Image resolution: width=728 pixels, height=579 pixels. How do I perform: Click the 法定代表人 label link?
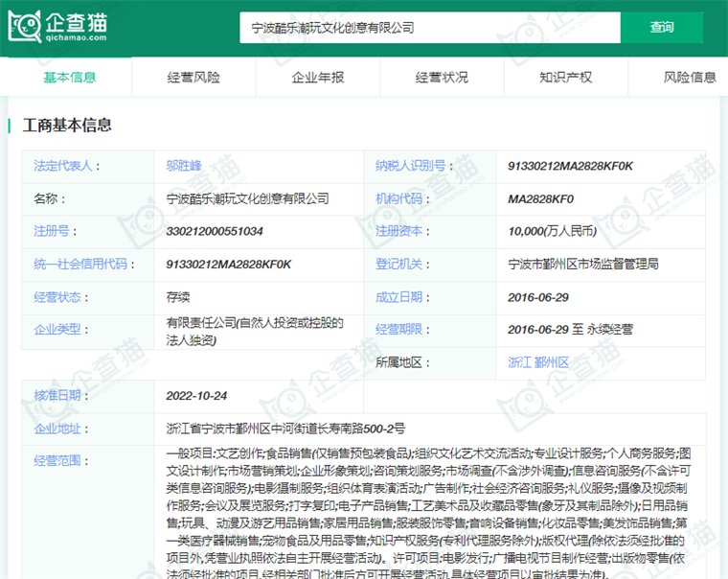63,166
